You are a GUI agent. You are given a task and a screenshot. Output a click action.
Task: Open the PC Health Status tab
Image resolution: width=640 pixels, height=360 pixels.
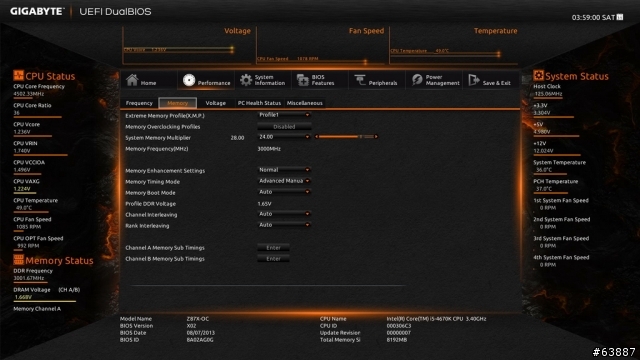[x=259, y=103]
